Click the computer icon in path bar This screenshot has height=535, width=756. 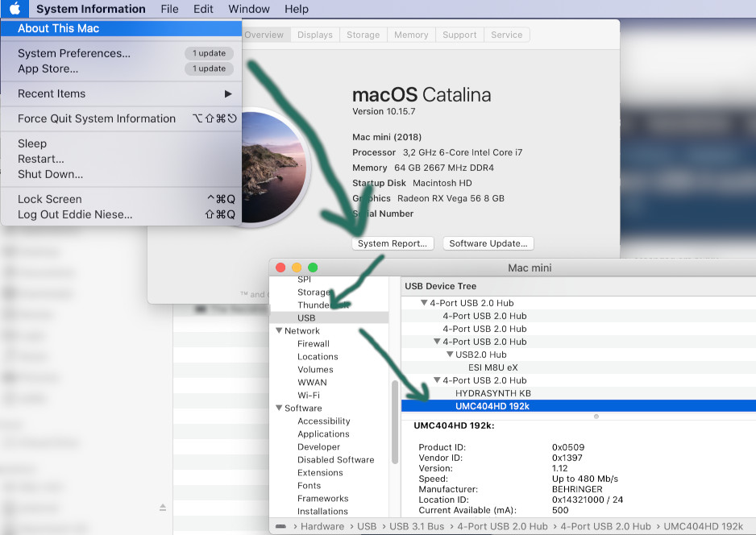(x=280, y=526)
